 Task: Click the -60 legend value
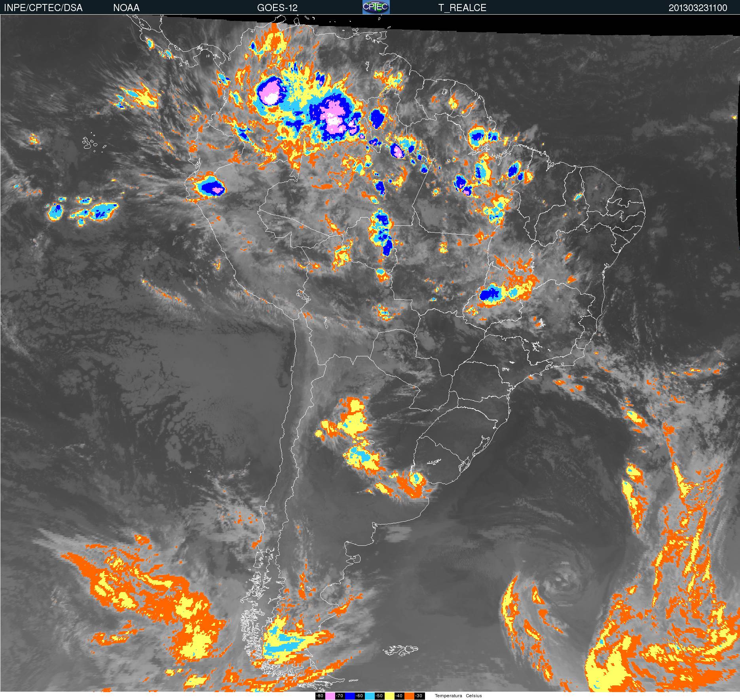359,696
